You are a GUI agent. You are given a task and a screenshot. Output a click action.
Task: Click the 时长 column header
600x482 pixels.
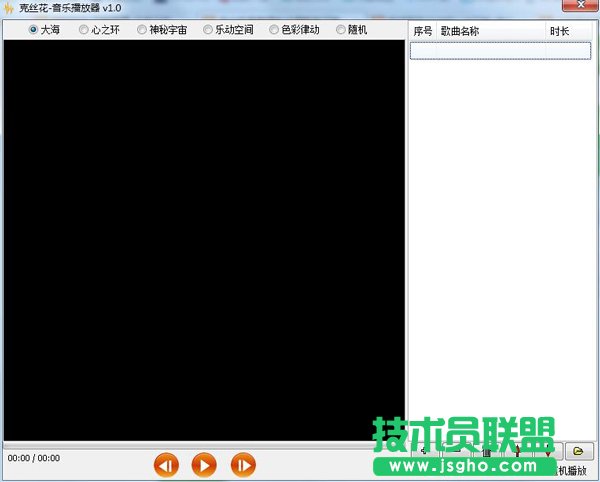point(568,31)
